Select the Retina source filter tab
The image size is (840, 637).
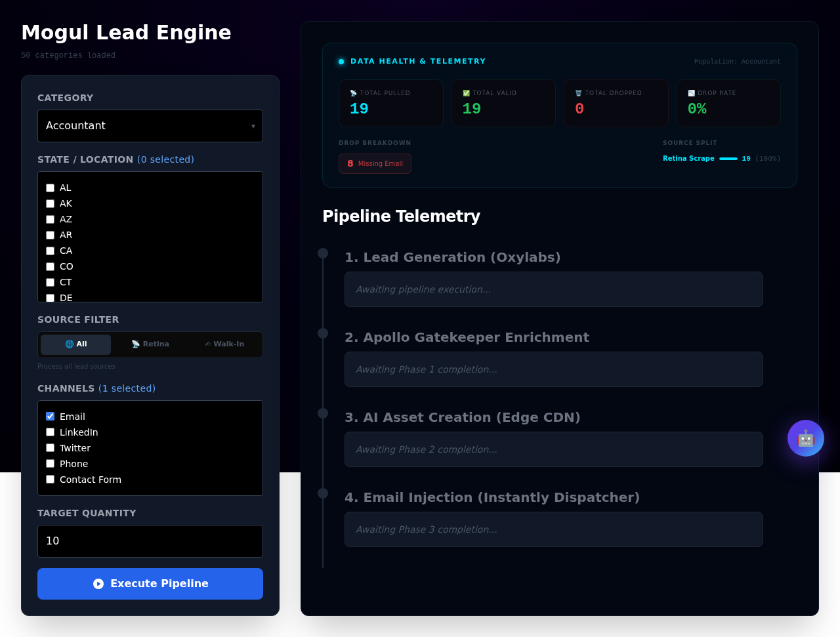150,344
